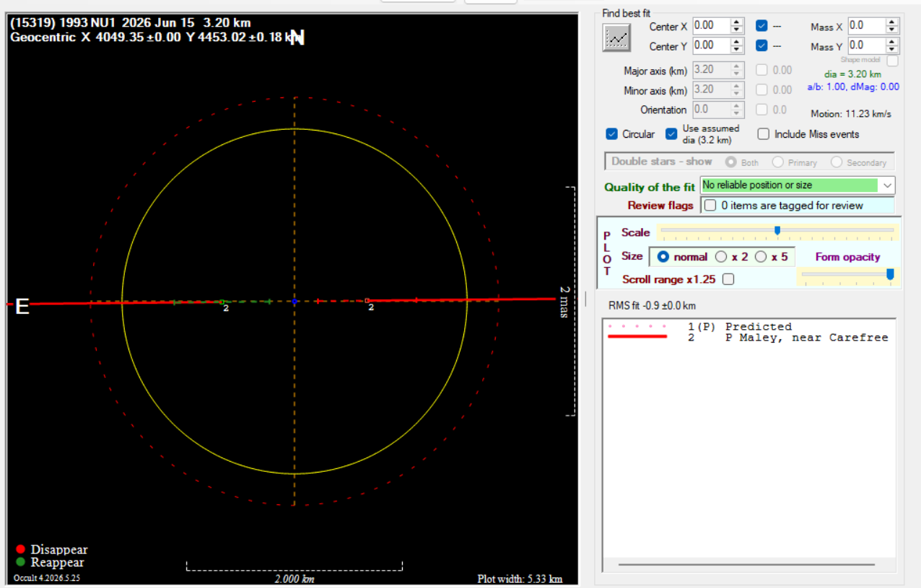Select the Primary double stars radio
Image resolution: width=921 pixels, height=588 pixels.
(778, 162)
